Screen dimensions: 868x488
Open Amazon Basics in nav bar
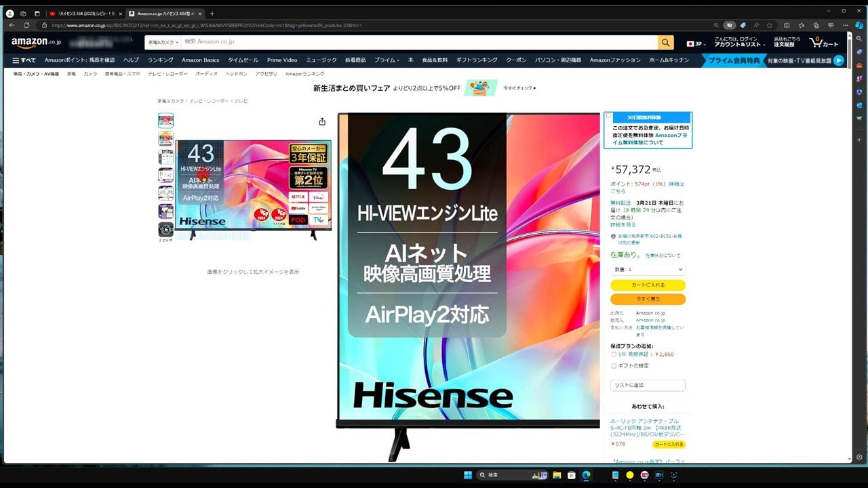pos(201,60)
